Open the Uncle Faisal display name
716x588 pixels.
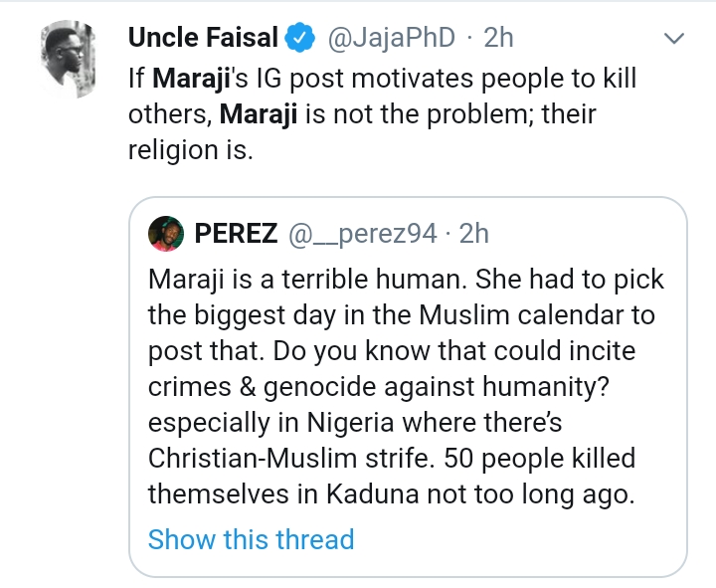(202, 39)
